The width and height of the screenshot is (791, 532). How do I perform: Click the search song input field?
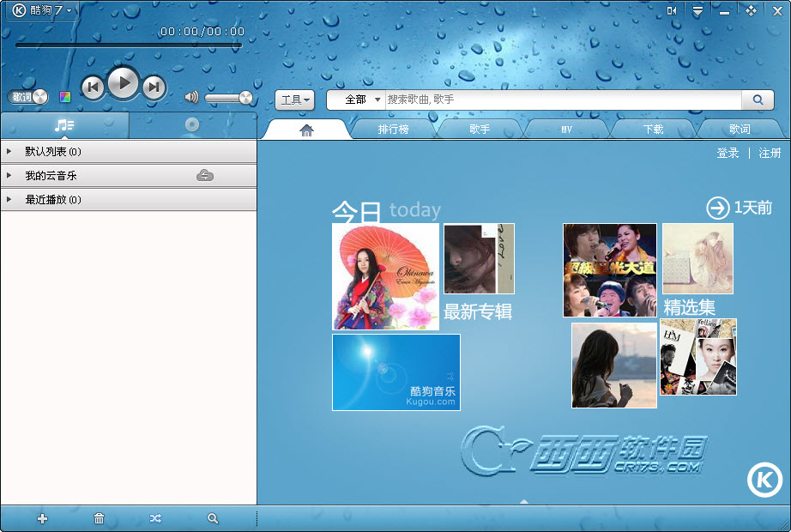(563, 100)
